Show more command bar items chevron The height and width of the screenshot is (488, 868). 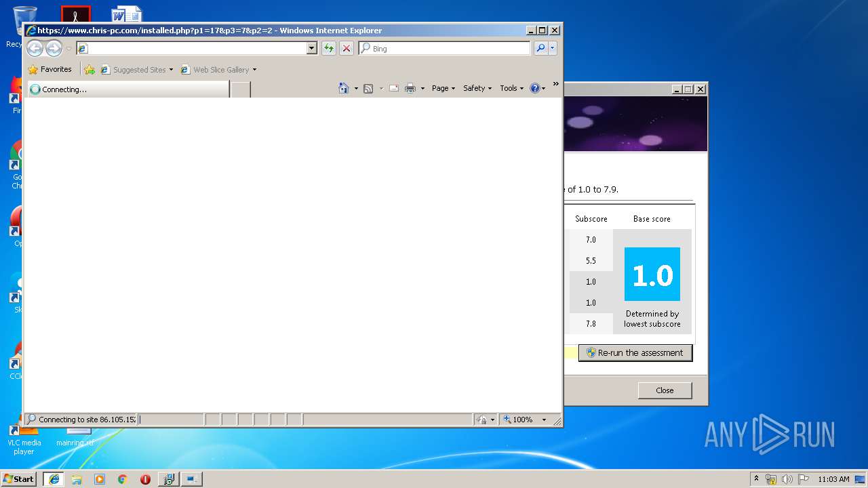[x=556, y=84]
